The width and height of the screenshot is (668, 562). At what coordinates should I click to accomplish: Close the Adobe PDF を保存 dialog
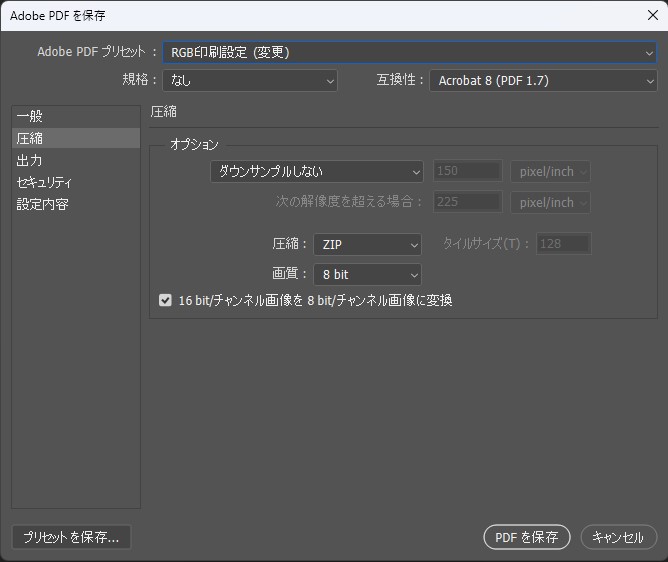[x=653, y=15]
